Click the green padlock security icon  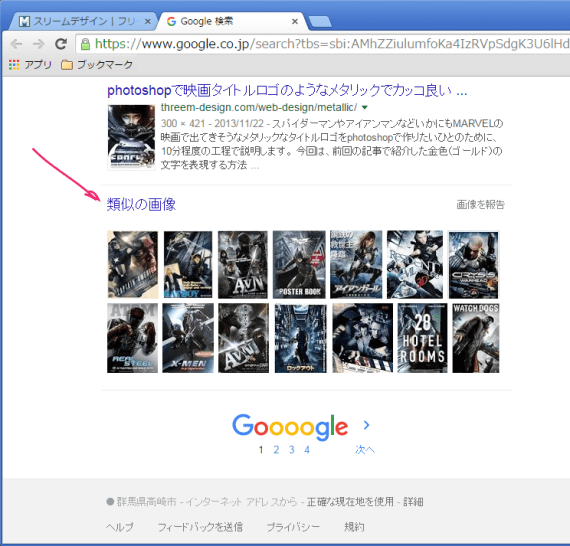pyautogui.click(x=85, y=44)
